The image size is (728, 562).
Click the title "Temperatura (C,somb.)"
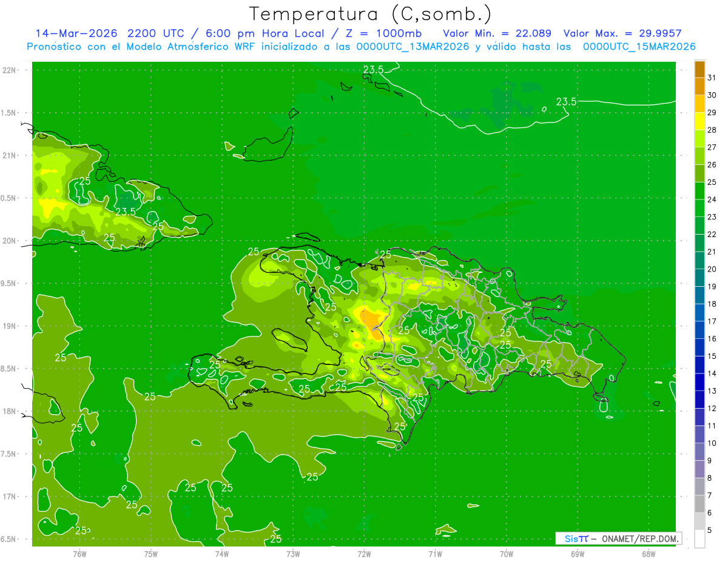click(371, 14)
